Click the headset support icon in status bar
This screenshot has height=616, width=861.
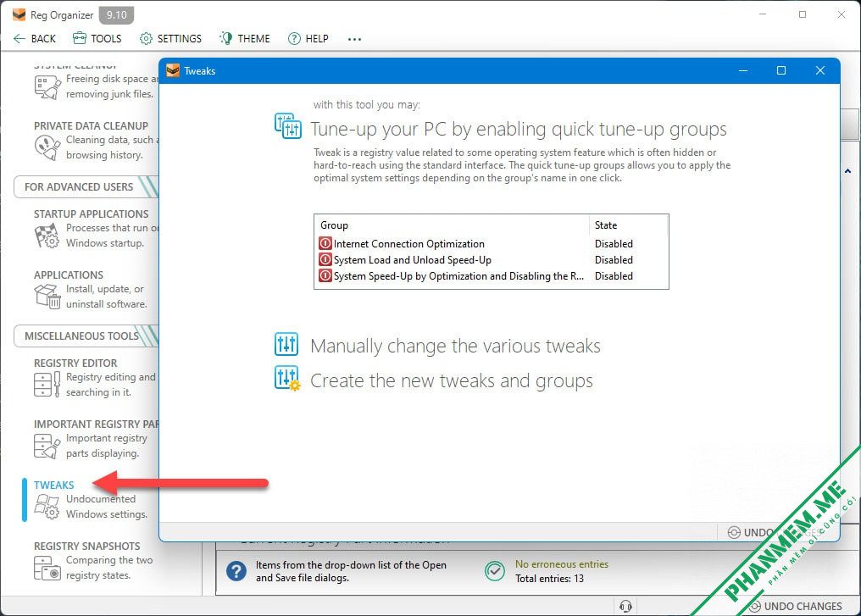pyautogui.click(x=625, y=606)
